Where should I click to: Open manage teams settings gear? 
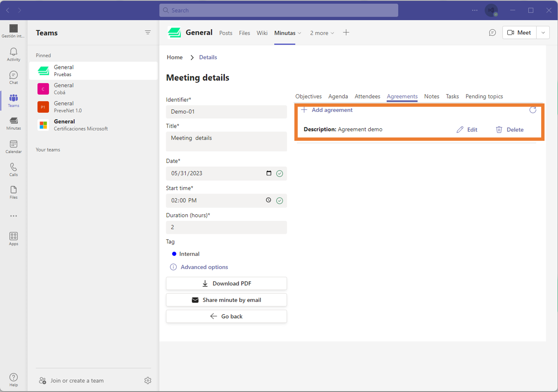148,380
